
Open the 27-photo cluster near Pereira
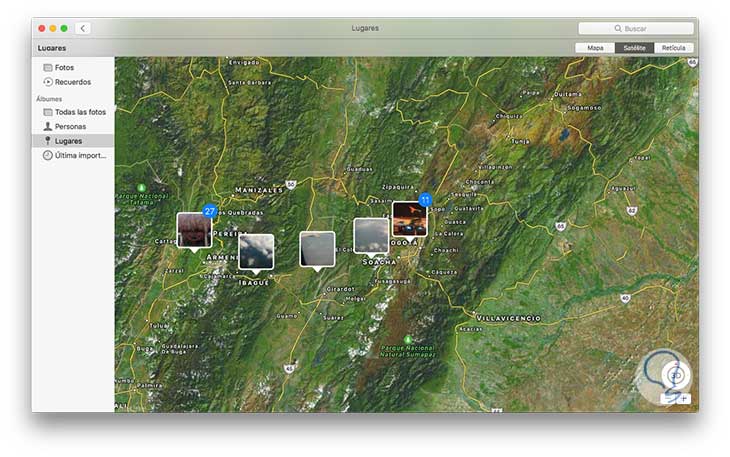click(195, 230)
